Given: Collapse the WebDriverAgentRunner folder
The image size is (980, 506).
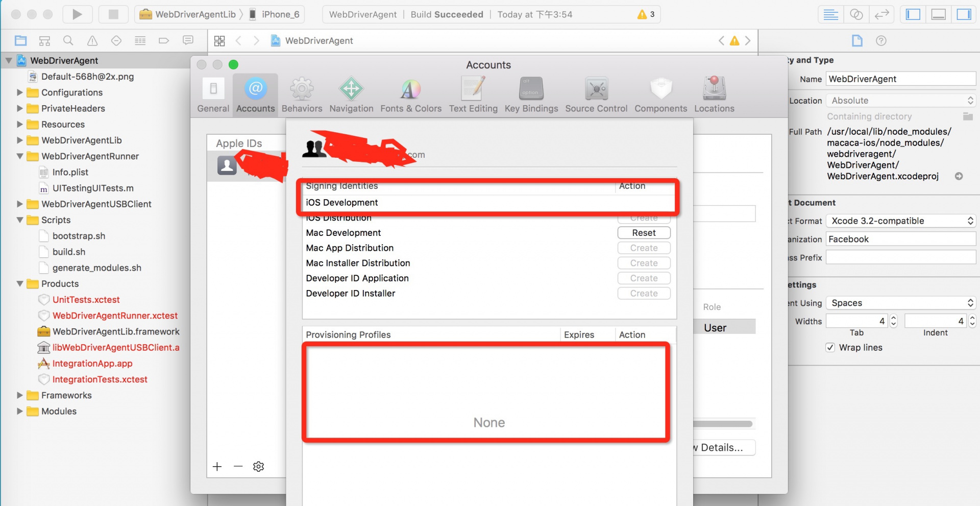Looking at the screenshot, I should [20, 156].
